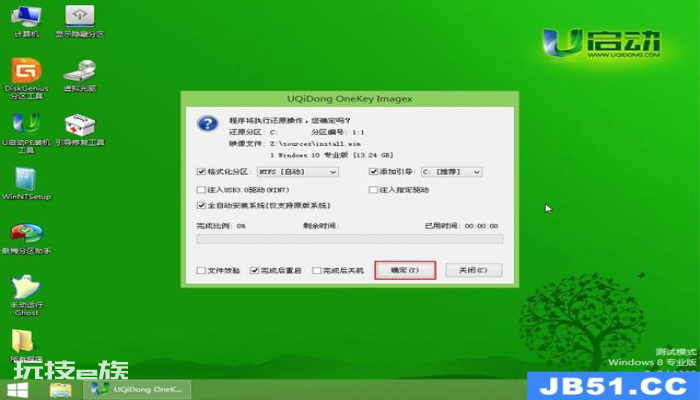Image resolution: width=700 pixels, height=400 pixels.
Task: Open the 计算机 (Computer) desktop icon
Action: (x=26, y=21)
